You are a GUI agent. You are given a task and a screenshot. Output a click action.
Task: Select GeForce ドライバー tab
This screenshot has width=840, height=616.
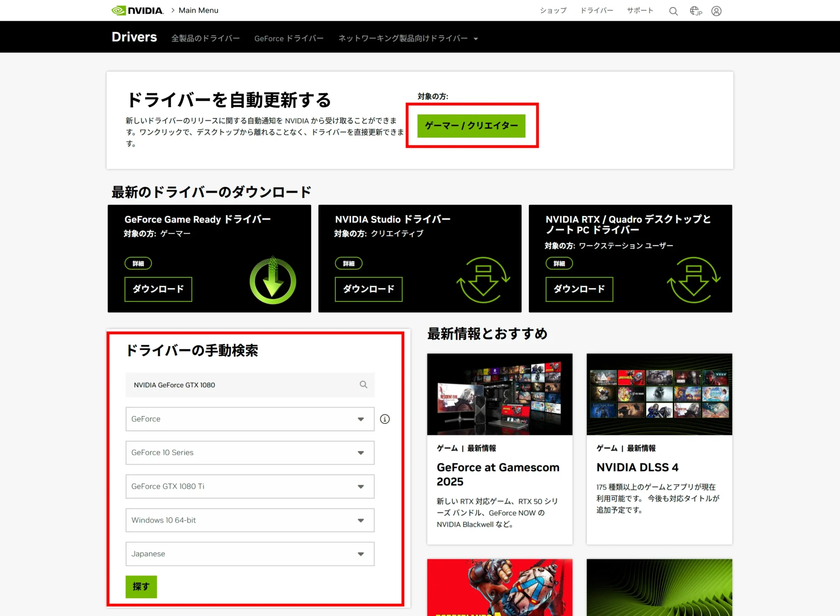click(x=289, y=38)
